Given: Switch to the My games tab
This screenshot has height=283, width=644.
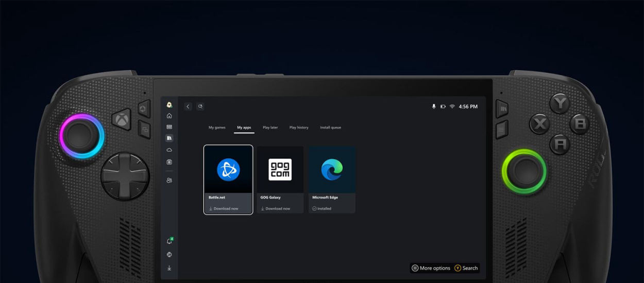Looking at the screenshot, I should [217, 128].
